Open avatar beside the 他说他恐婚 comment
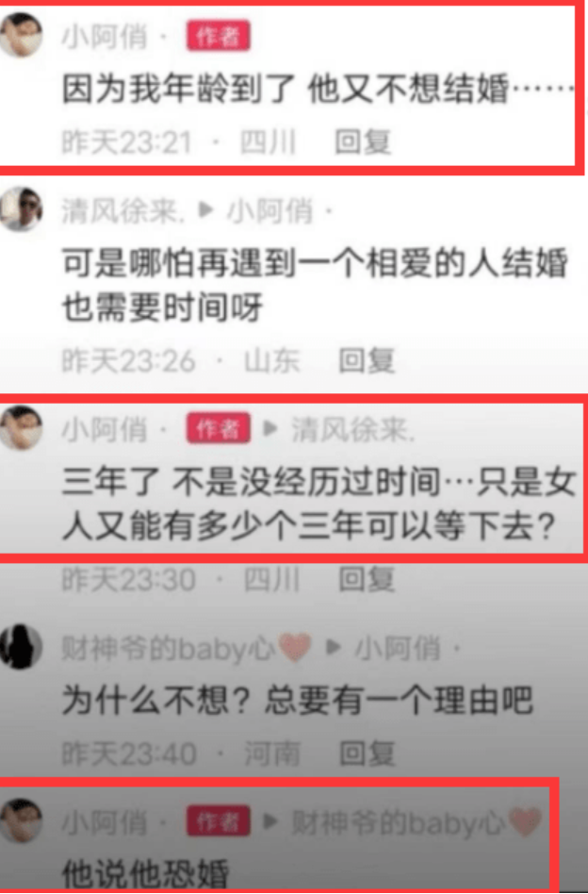This screenshot has height=894, width=588. coord(21,821)
